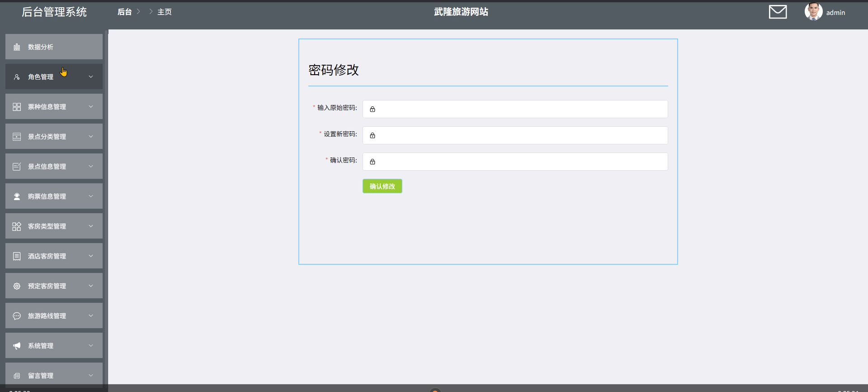The height and width of the screenshot is (392, 868).
Task: Focus the 设置新密码 input field
Action: 515,135
